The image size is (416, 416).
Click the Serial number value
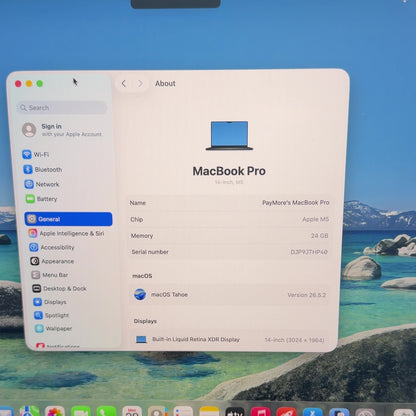[x=309, y=252]
